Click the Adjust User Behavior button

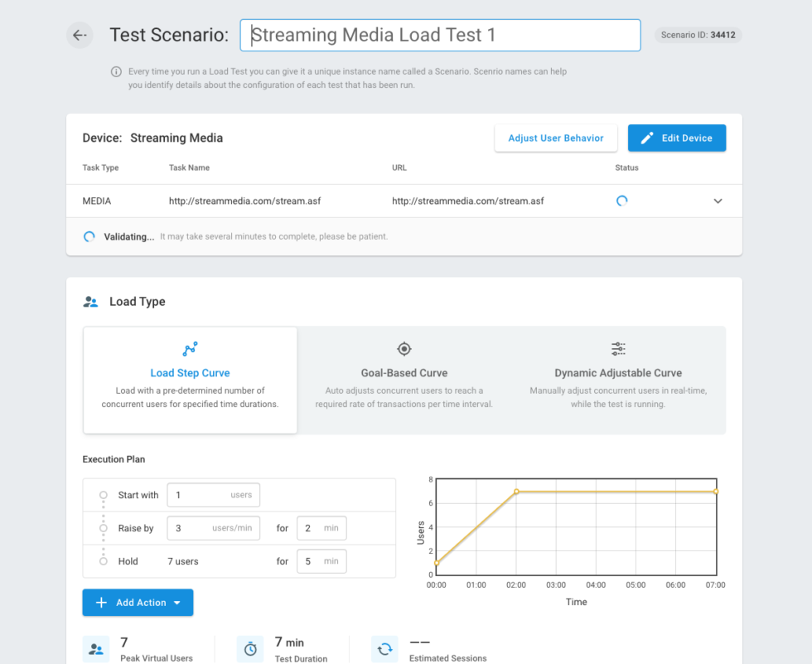(x=556, y=138)
